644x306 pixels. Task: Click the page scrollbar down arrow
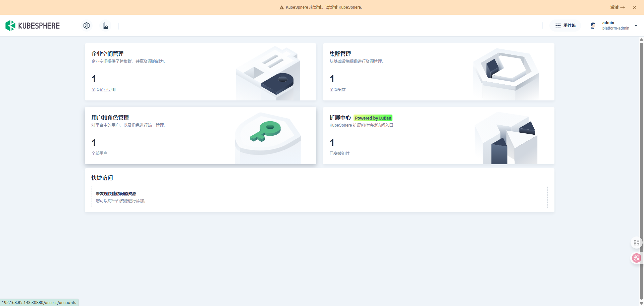click(641, 303)
